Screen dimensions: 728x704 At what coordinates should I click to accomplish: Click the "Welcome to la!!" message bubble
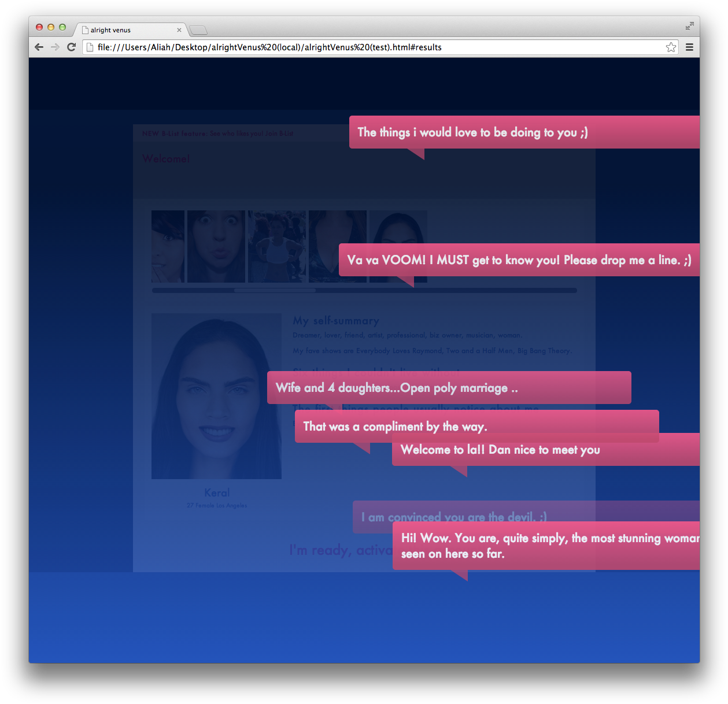pyautogui.click(x=545, y=450)
